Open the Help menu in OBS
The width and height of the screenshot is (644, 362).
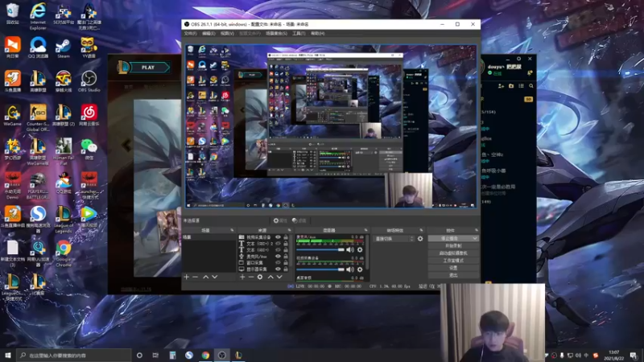tap(317, 33)
